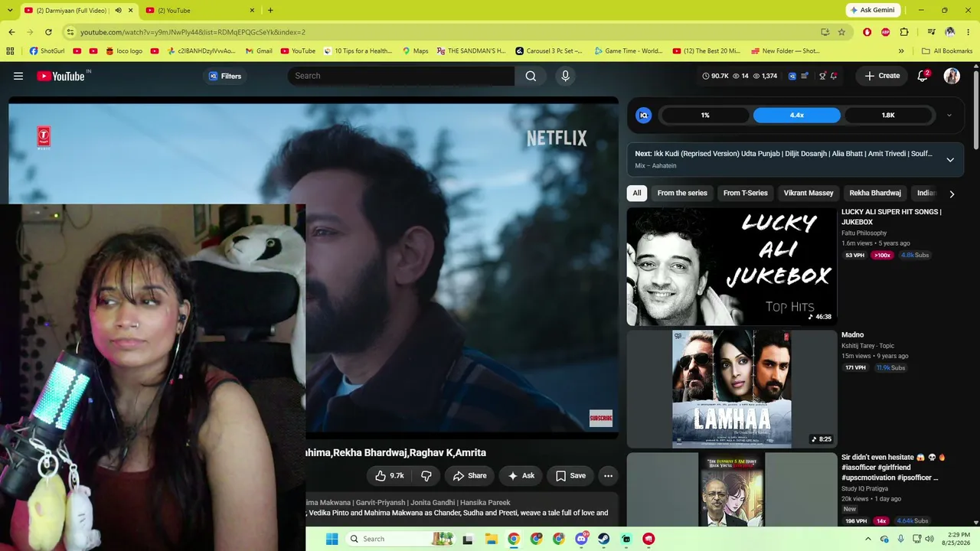Open Lucky Ali Jukebox video thumbnail
This screenshot has height=551, width=980.
tap(732, 266)
